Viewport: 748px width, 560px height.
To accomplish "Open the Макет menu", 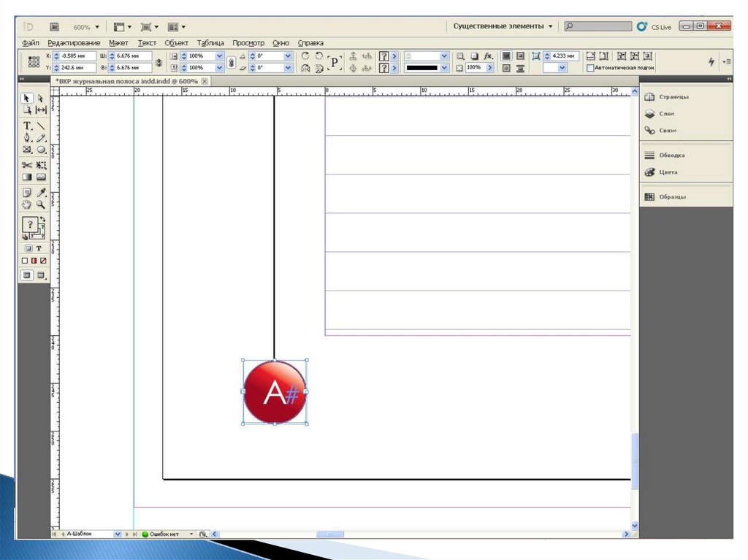I will click(x=118, y=43).
